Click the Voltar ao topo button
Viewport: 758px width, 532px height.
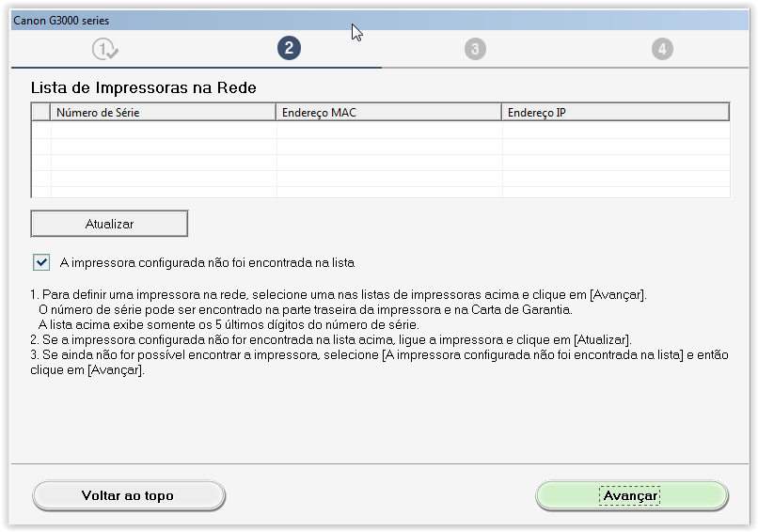tap(129, 495)
